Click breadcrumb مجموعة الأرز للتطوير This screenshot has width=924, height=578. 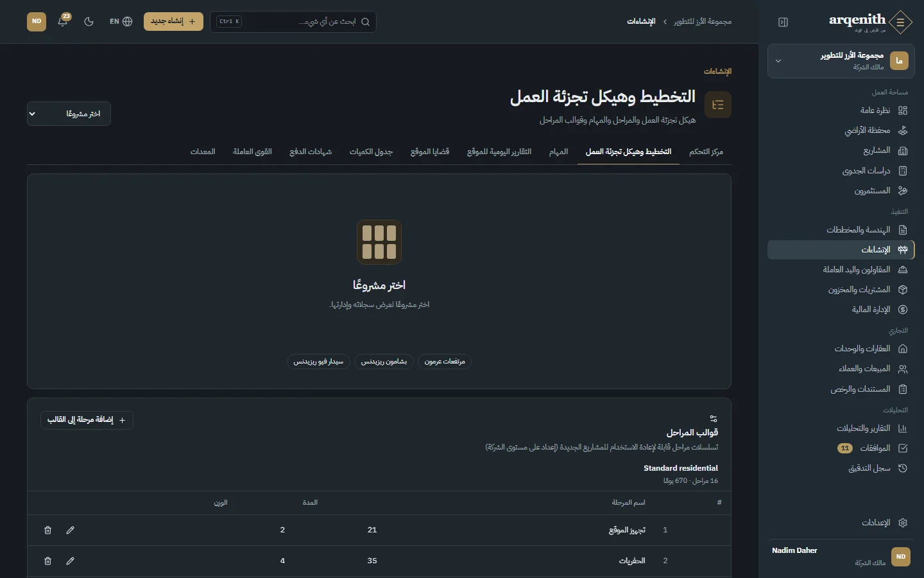point(703,21)
